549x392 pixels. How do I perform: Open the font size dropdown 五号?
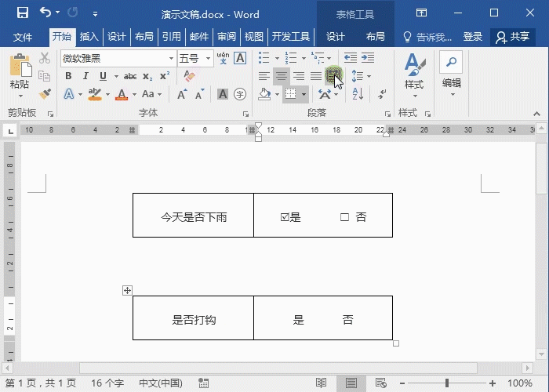point(208,59)
